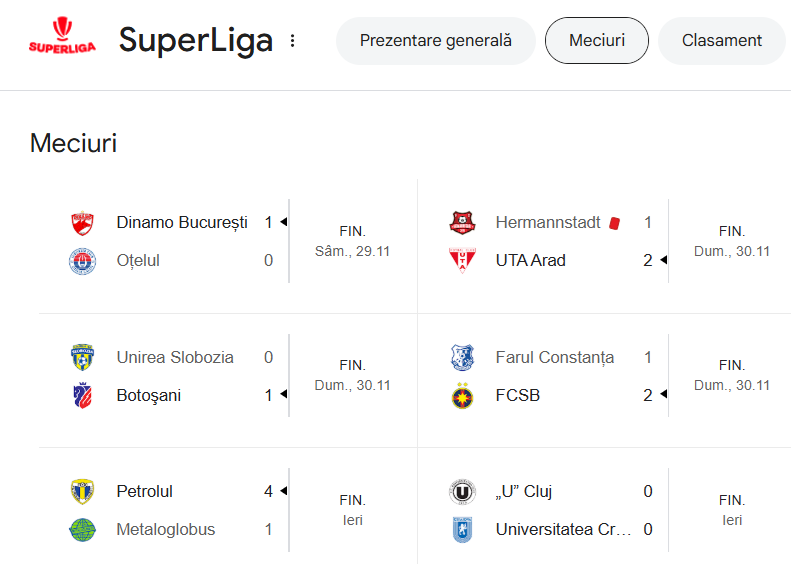
Task: Click Hermannstadt's red card indicator
Action: [x=615, y=223]
